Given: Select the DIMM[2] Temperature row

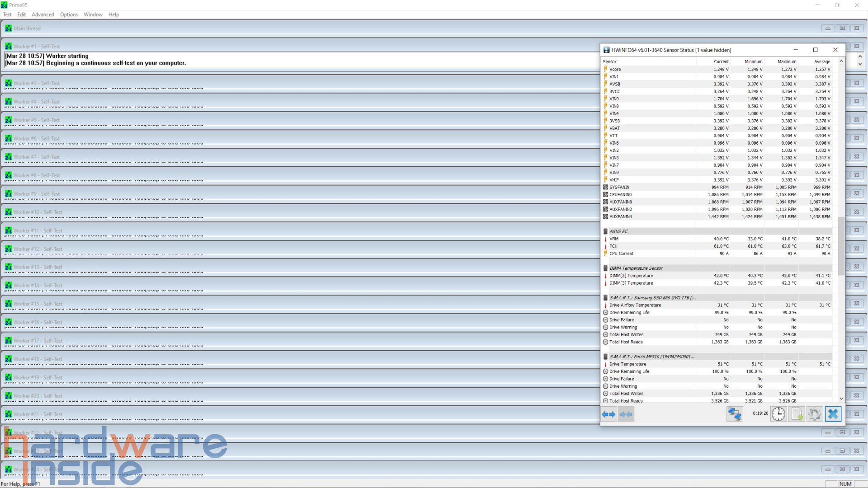Looking at the screenshot, I should tap(717, 276).
